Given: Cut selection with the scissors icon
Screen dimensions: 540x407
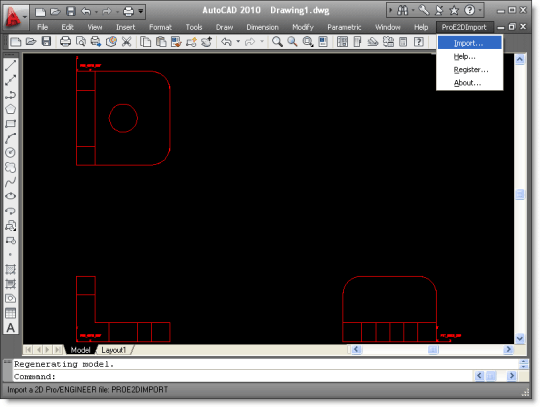Looking at the screenshot, I should click(127, 42).
